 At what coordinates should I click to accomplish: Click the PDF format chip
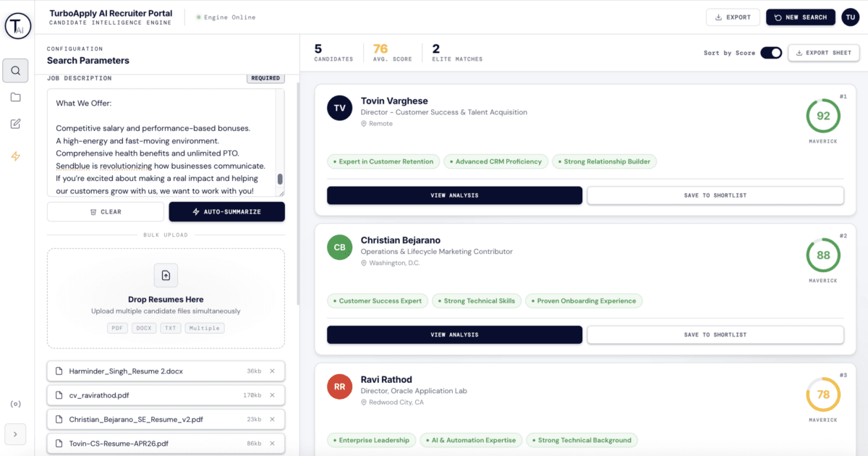pyautogui.click(x=117, y=328)
